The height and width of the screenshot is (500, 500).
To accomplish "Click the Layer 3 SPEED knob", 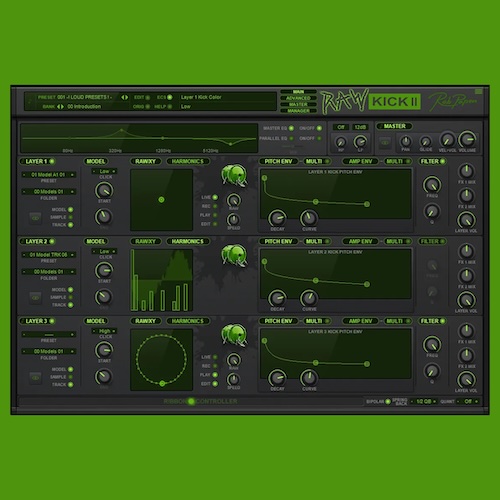I will (x=234, y=379).
